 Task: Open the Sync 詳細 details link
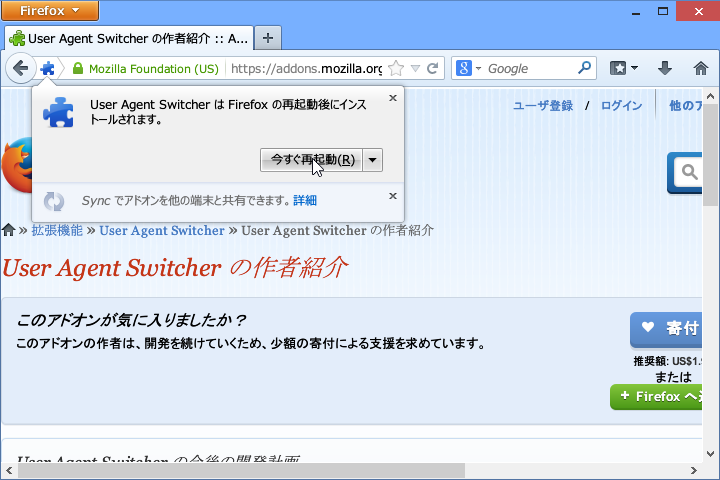(305, 200)
